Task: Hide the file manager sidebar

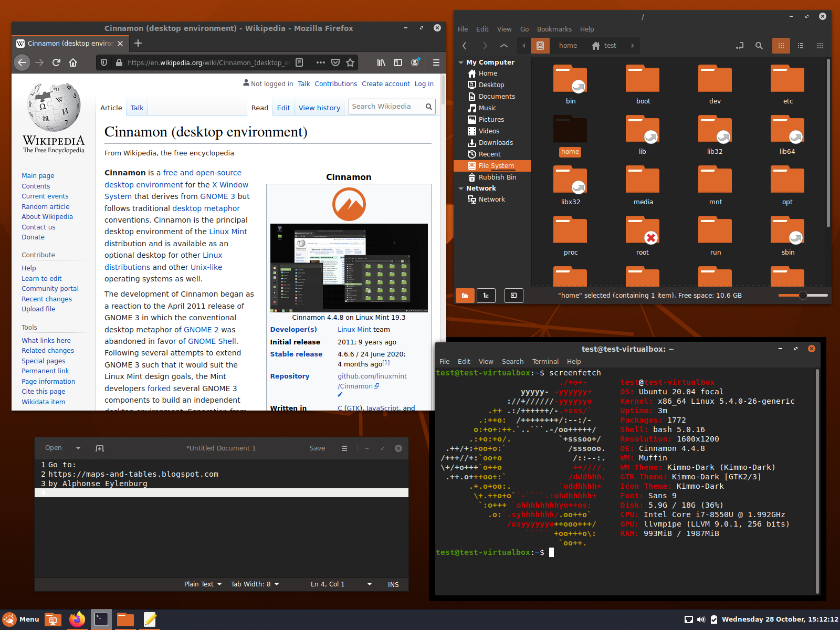Action: [x=513, y=296]
